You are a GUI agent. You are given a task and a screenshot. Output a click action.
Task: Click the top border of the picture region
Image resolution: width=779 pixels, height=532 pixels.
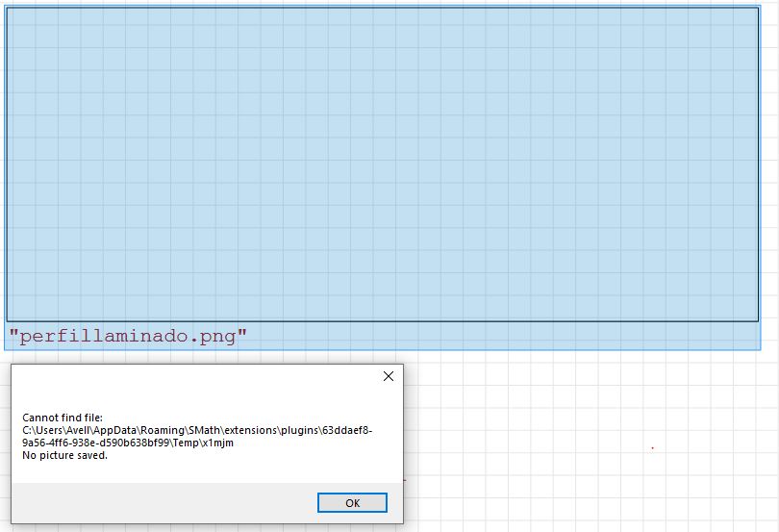[x=383, y=8]
